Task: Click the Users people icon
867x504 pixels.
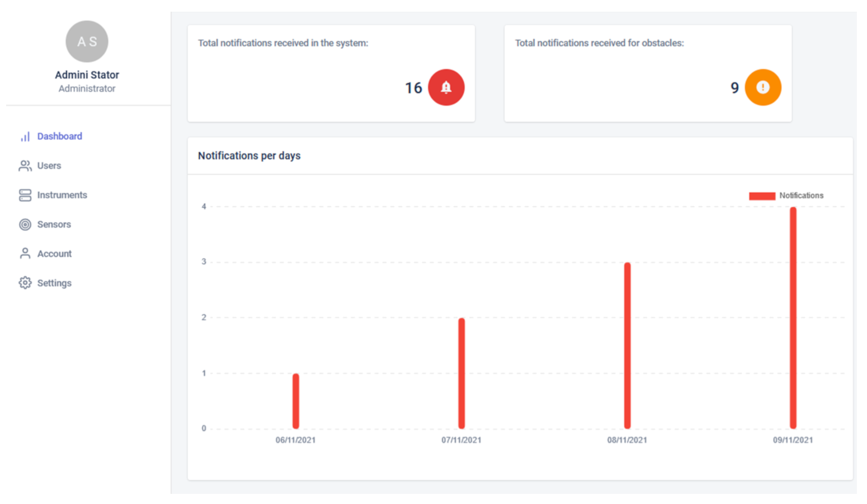Action: pyautogui.click(x=25, y=166)
